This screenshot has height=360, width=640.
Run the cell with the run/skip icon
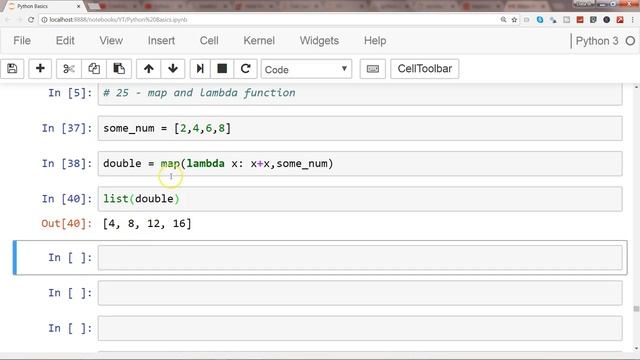[x=200, y=69]
